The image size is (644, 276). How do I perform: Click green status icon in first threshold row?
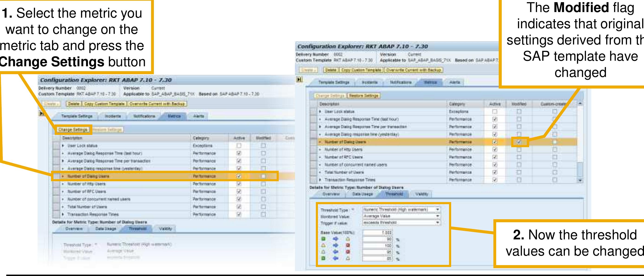click(x=323, y=239)
